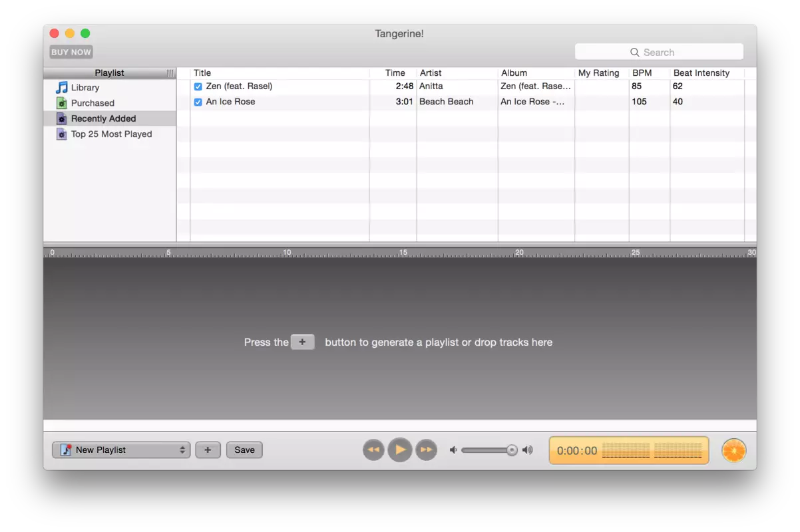Click the Beat Intensity value 62
The width and height of the screenshot is (800, 532).
(678, 86)
